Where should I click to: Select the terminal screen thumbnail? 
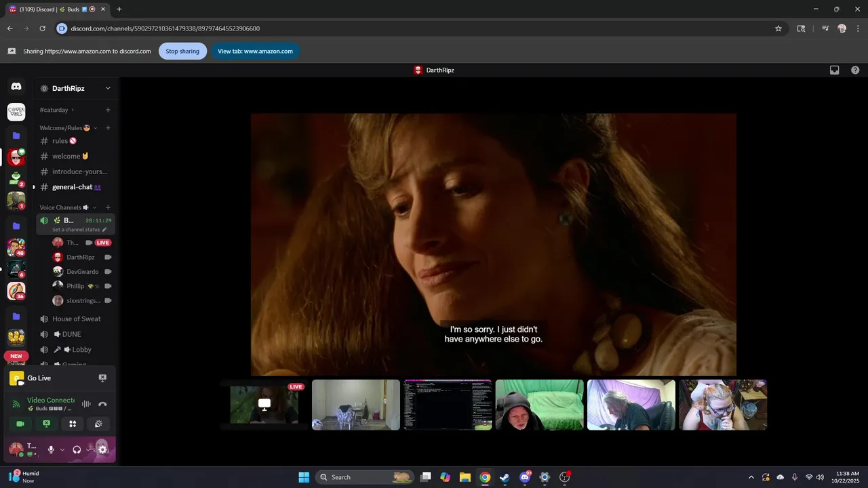click(x=448, y=405)
